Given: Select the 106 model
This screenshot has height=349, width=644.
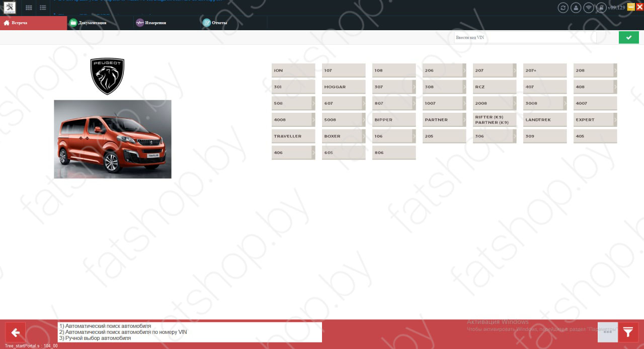Looking at the screenshot, I should tap(394, 136).
